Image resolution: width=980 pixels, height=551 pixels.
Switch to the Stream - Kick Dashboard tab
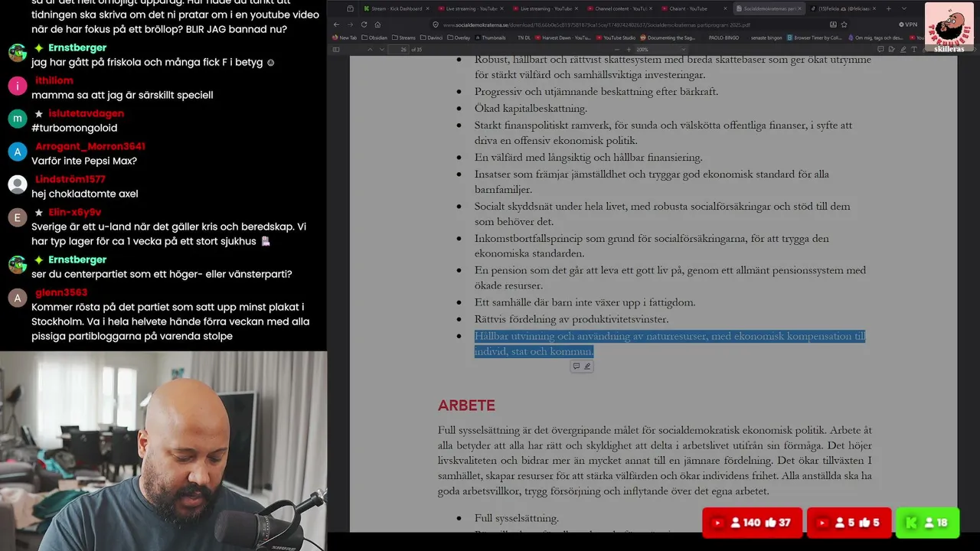(396, 8)
